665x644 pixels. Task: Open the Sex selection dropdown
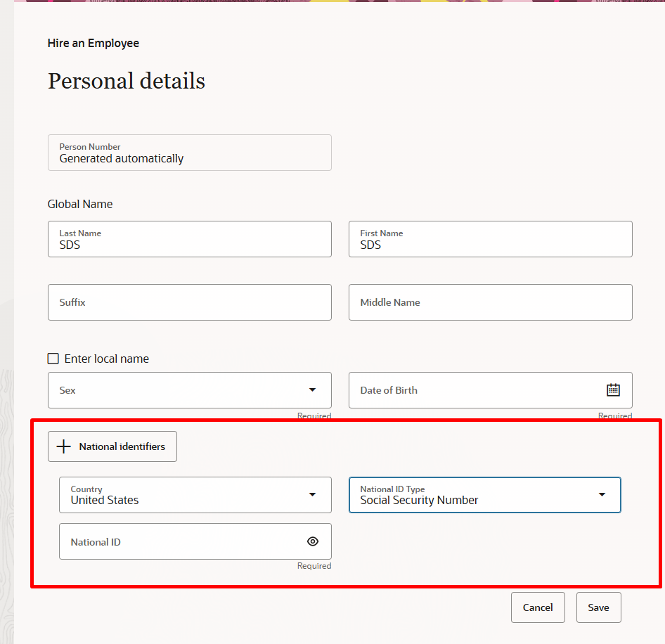click(190, 389)
